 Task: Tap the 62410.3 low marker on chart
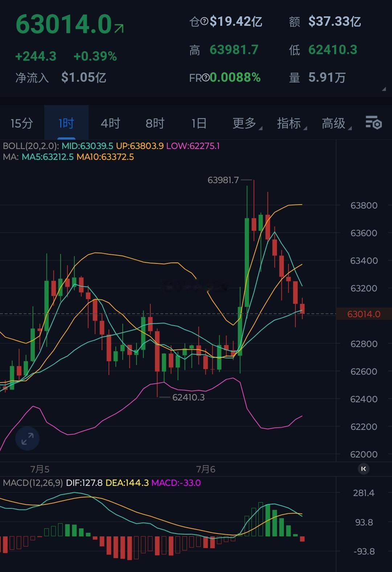point(188,398)
